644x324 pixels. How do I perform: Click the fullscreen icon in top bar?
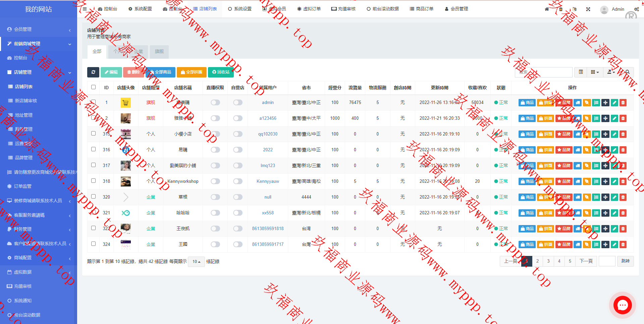[x=588, y=9]
